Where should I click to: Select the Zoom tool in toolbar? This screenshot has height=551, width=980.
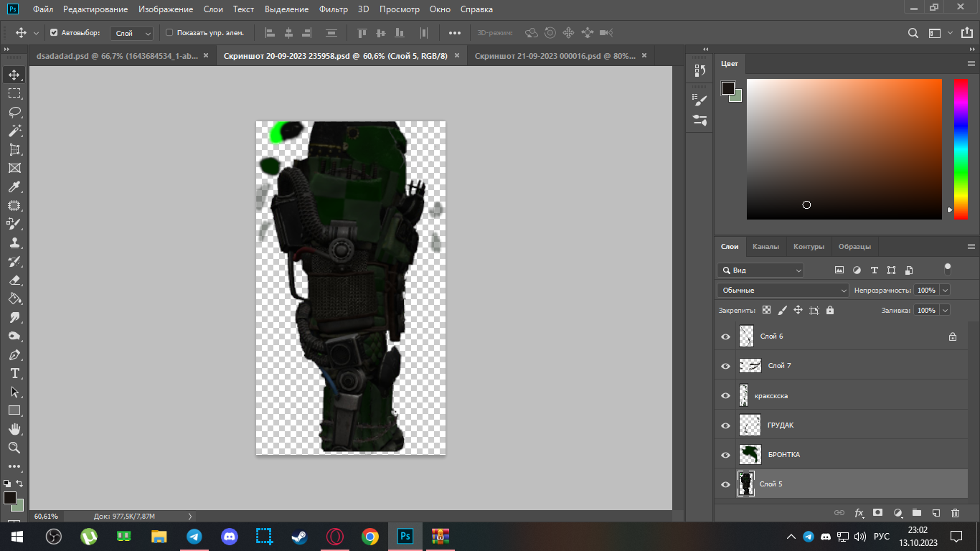click(x=14, y=448)
